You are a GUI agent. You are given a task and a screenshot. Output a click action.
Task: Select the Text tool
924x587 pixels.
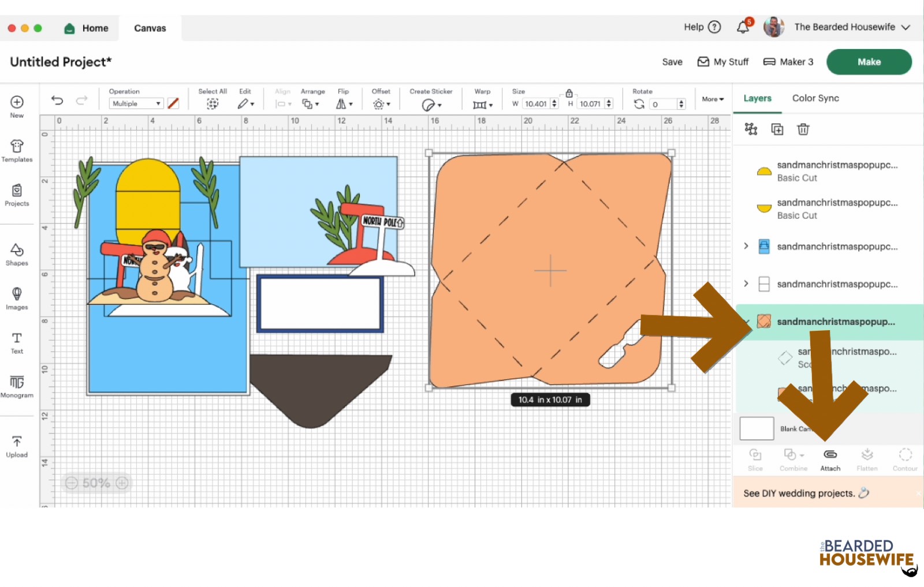coord(17,343)
